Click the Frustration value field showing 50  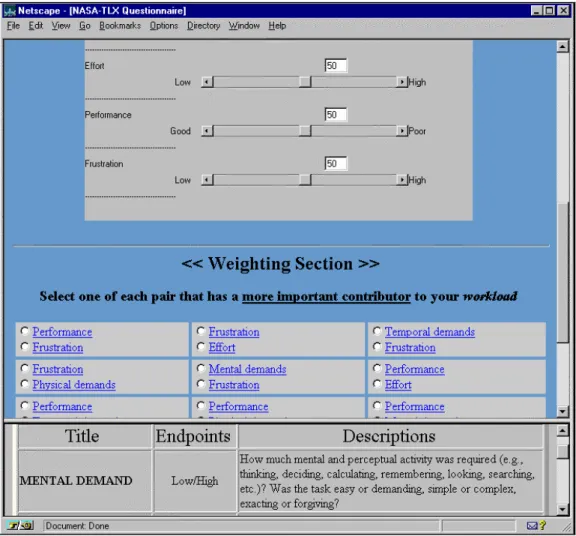point(336,163)
